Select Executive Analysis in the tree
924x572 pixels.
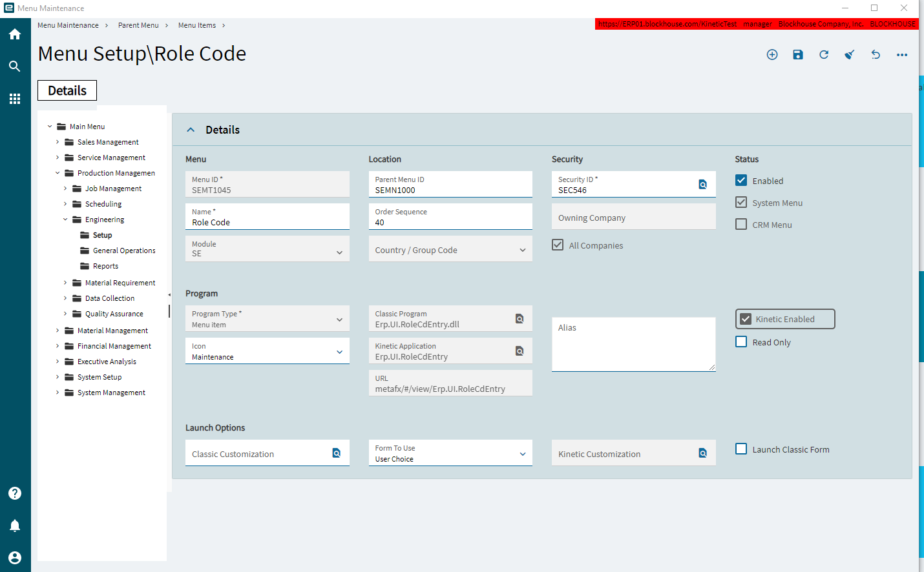point(107,362)
